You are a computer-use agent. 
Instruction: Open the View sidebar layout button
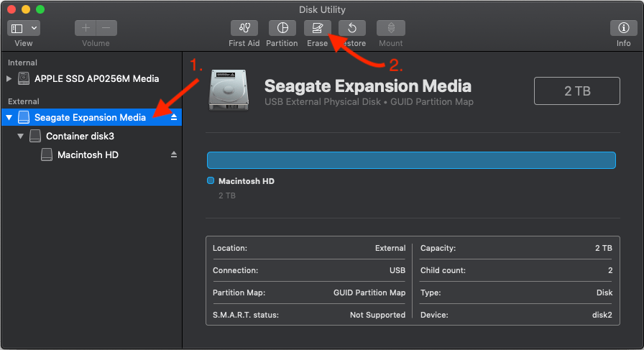pyautogui.click(x=17, y=28)
